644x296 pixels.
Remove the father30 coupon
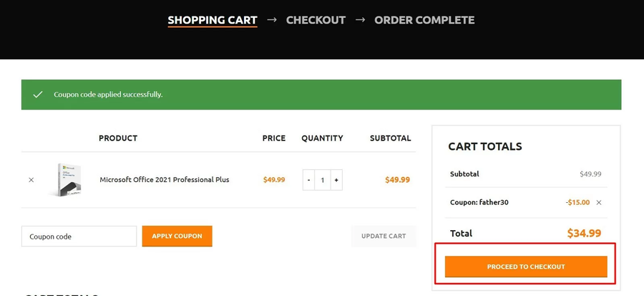pos(599,203)
